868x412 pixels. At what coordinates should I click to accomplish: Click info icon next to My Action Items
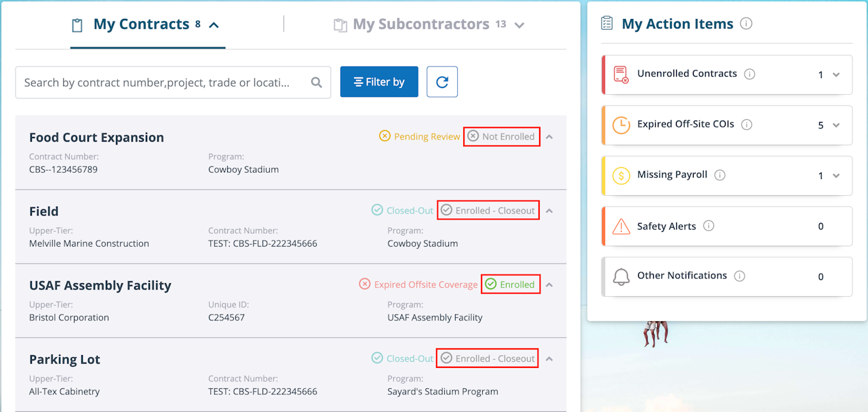coord(746,24)
